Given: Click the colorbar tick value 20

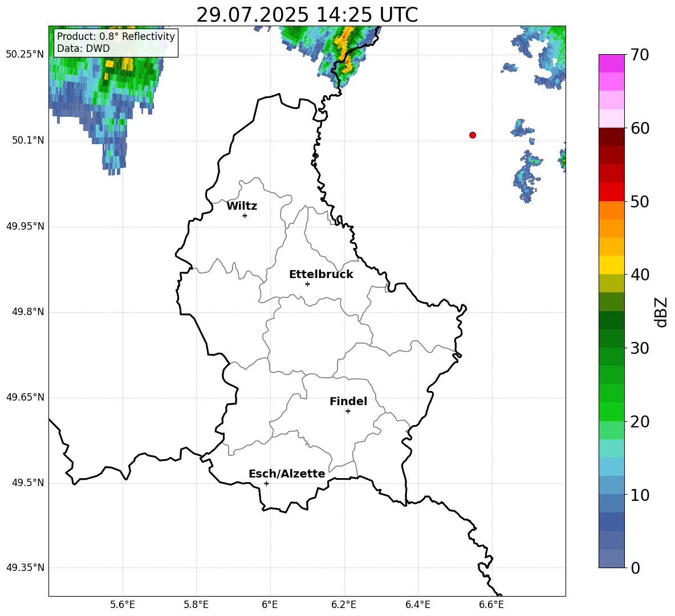Looking at the screenshot, I should pos(640,422).
